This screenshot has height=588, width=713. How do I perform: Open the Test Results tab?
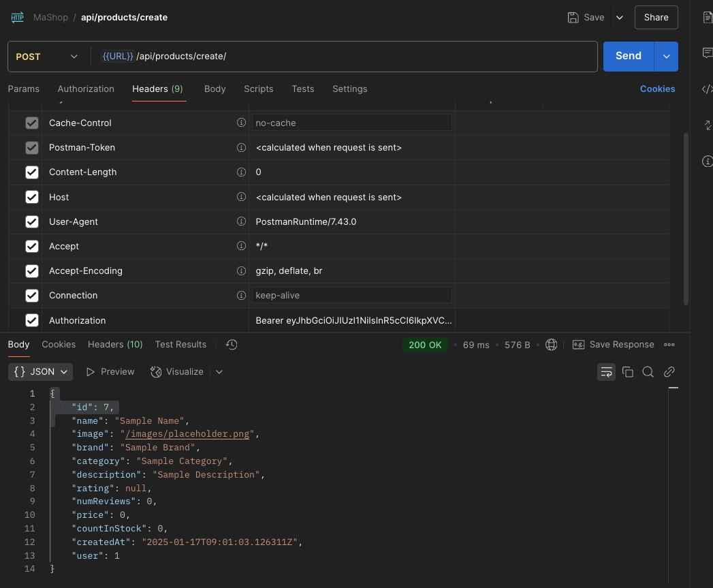(180, 345)
